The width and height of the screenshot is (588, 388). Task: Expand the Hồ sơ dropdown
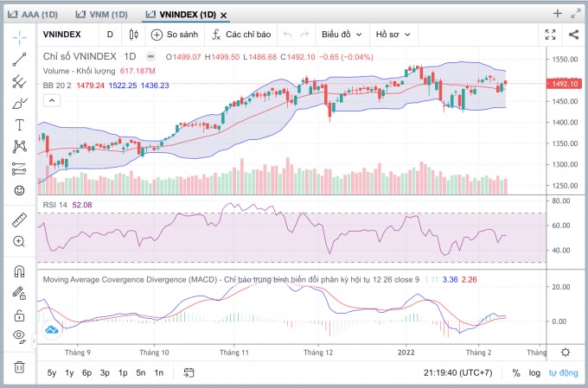393,35
